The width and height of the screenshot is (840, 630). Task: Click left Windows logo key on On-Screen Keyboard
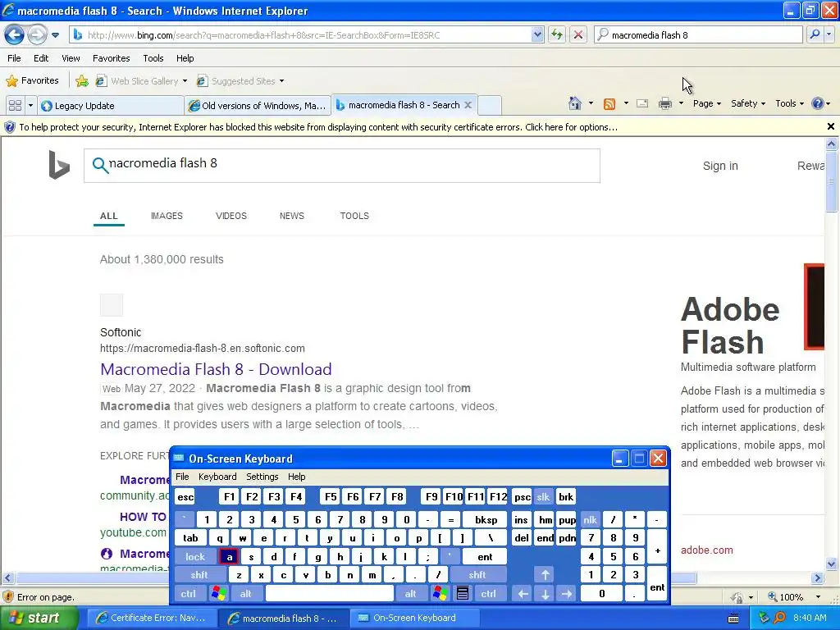click(218, 593)
